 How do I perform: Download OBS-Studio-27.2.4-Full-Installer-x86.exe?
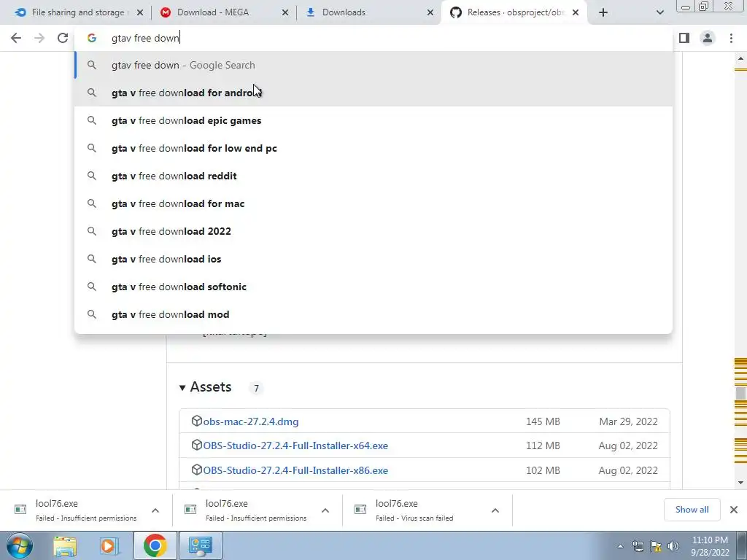tap(295, 470)
